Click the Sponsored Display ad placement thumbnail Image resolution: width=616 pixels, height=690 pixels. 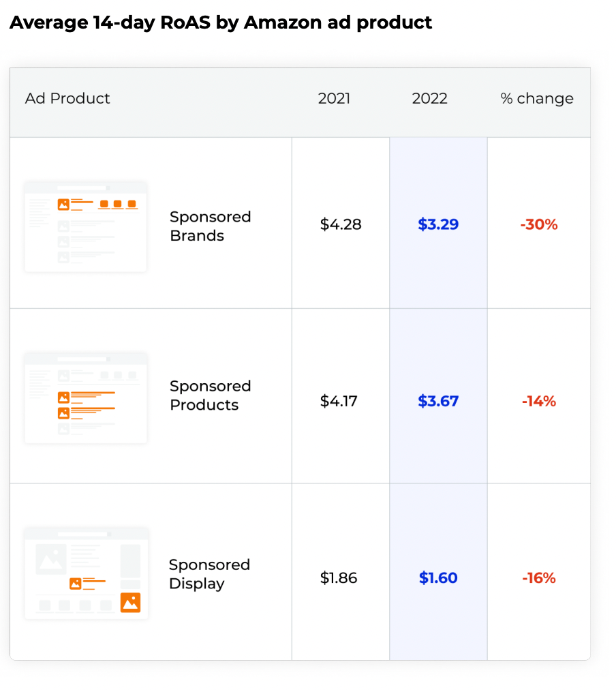click(x=86, y=573)
